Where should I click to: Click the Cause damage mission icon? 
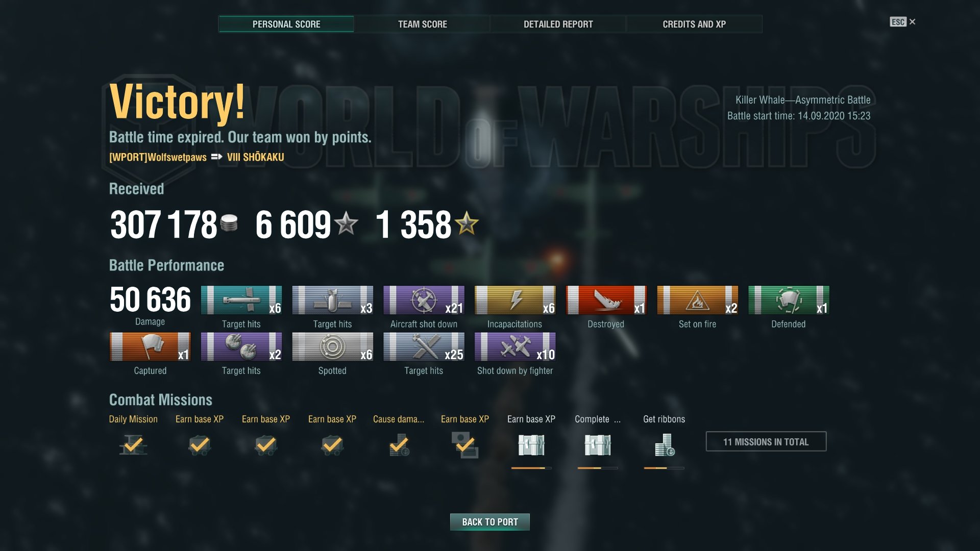(x=399, y=445)
